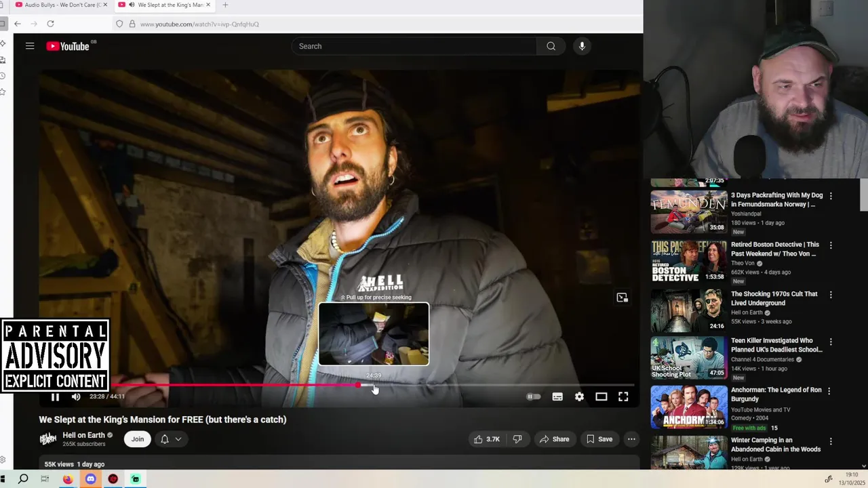Open Teen Killer Investigated video title
Image resolution: width=868 pixels, height=488 pixels.
pos(776,345)
